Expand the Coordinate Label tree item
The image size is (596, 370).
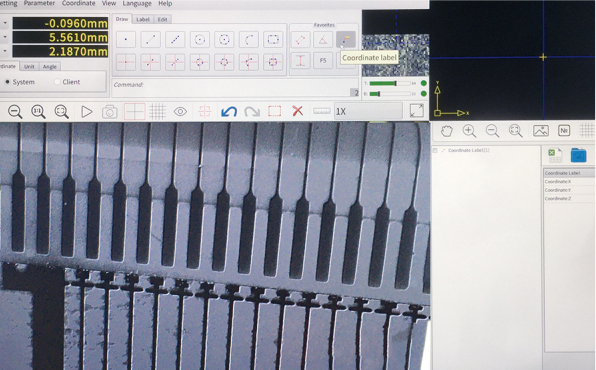(x=435, y=151)
